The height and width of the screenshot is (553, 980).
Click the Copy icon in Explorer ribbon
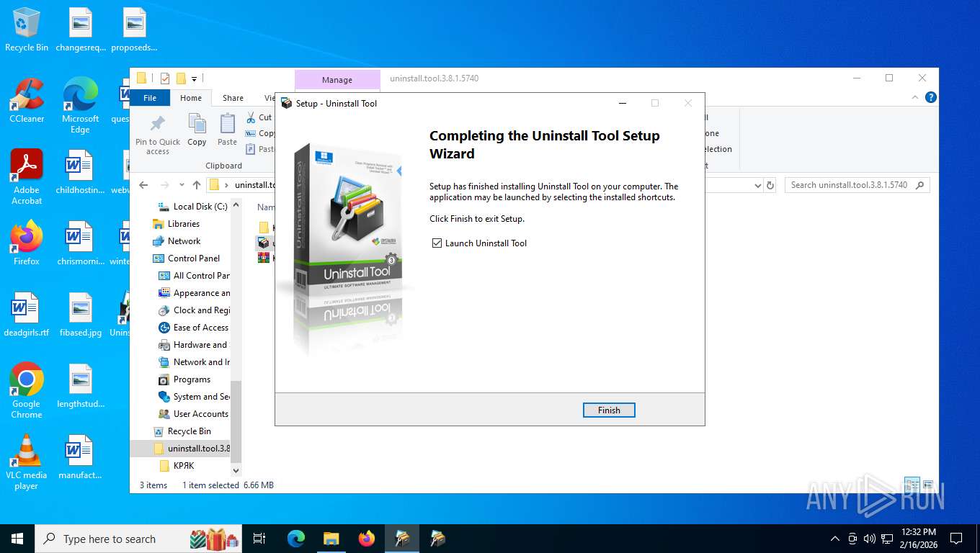point(197,130)
